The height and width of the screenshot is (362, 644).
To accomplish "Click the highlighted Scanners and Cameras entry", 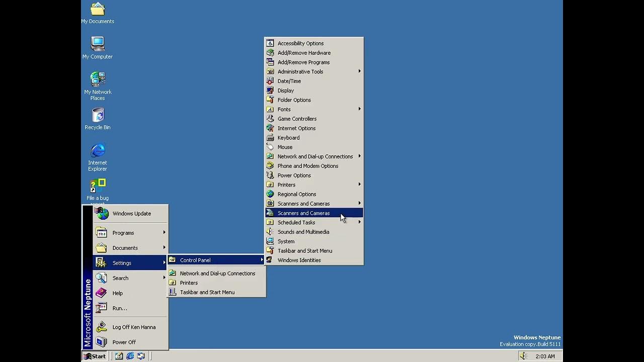I will pos(314,213).
